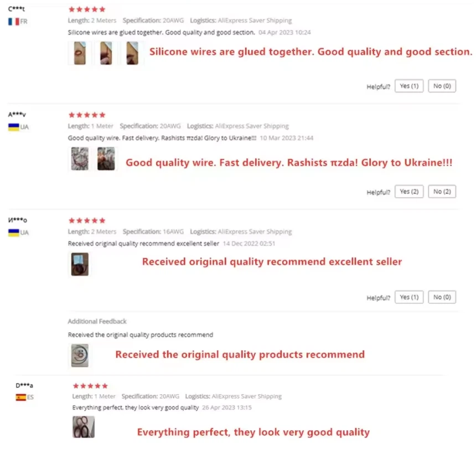This screenshot has height=449, width=476.
Task: Open A***v's second review photo
Action: pyautogui.click(x=106, y=159)
